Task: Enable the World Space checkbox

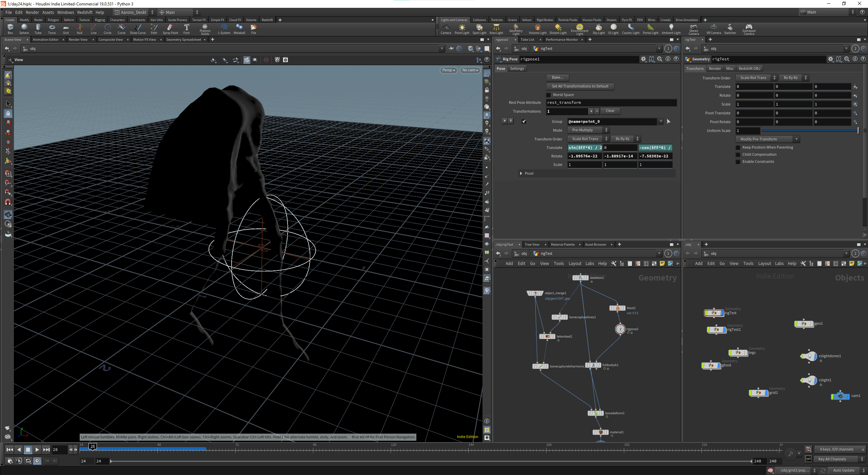Action: pyautogui.click(x=549, y=95)
